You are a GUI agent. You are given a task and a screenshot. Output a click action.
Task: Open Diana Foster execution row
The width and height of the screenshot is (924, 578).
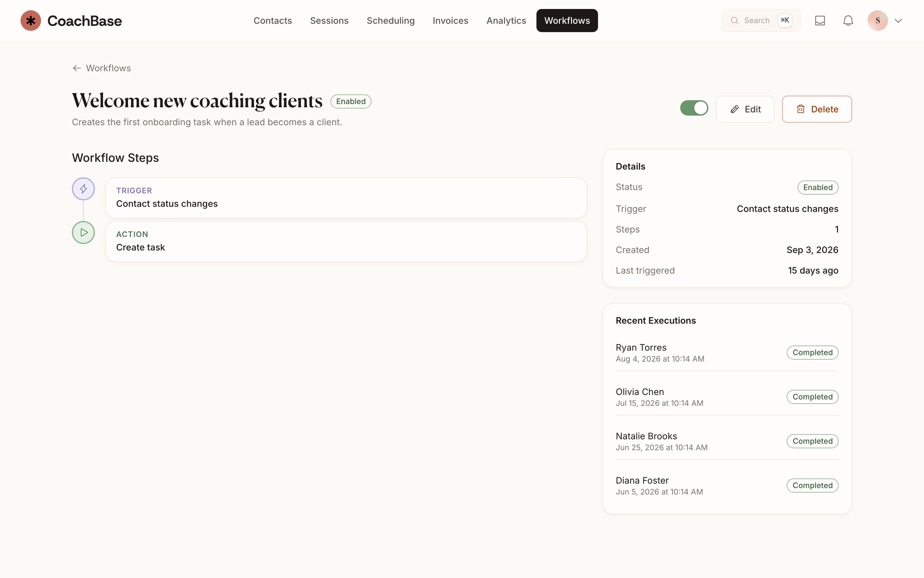click(x=727, y=486)
